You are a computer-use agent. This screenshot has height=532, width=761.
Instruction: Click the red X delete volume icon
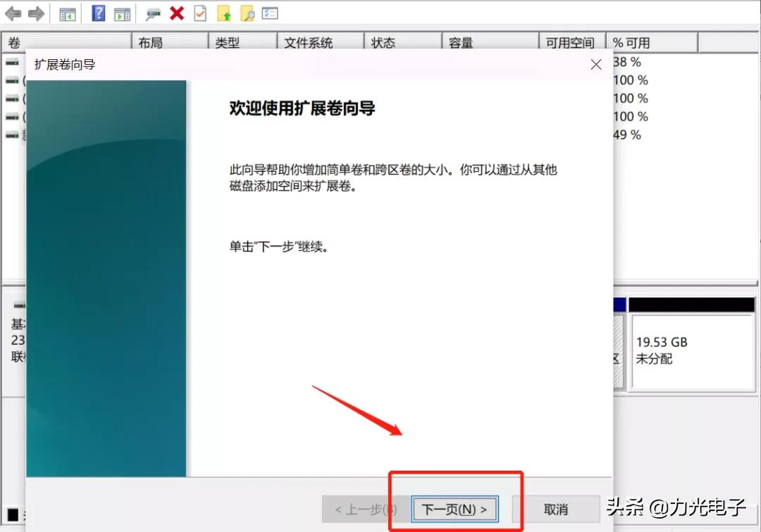pos(176,13)
